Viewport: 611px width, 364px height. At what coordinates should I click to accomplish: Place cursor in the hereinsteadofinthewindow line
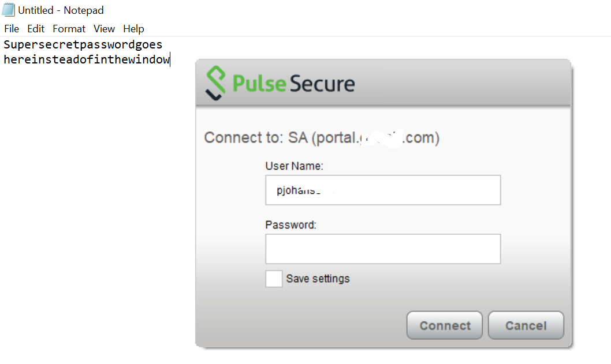pyautogui.click(x=87, y=59)
